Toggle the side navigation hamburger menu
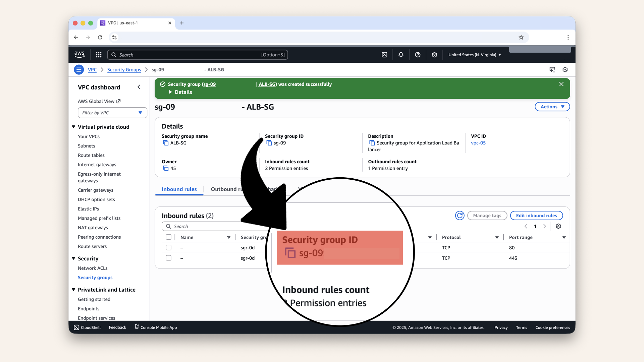This screenshot has height=362, width=644. pyautogui.click(x=79, y=70)
